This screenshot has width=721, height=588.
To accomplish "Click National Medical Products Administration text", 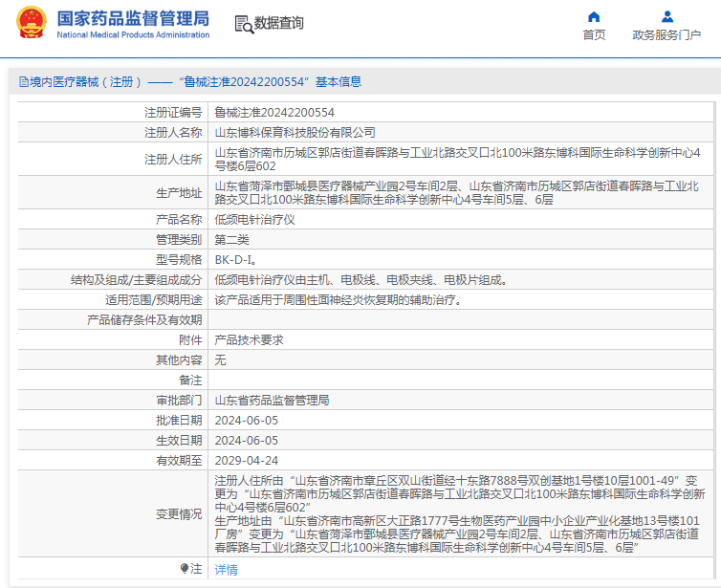I will point(133,35).
